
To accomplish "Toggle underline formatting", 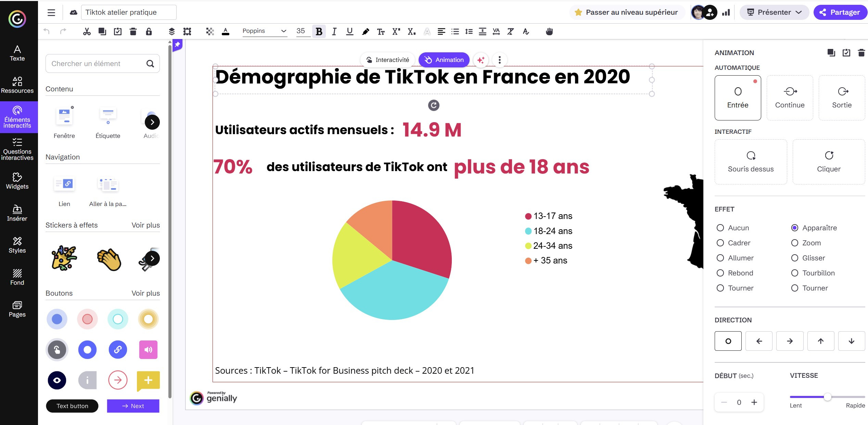I will pyautogui.click(x=349, y=31).
